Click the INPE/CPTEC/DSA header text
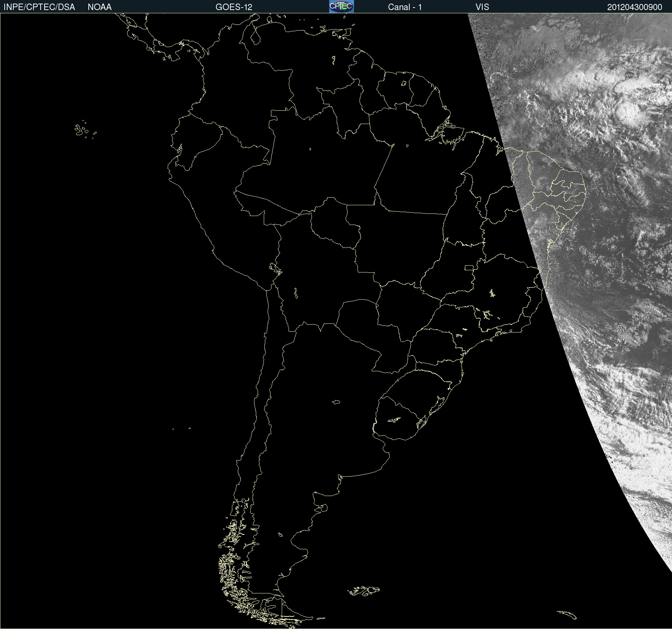This screenshot has width=672, height=629. (39, 7)
